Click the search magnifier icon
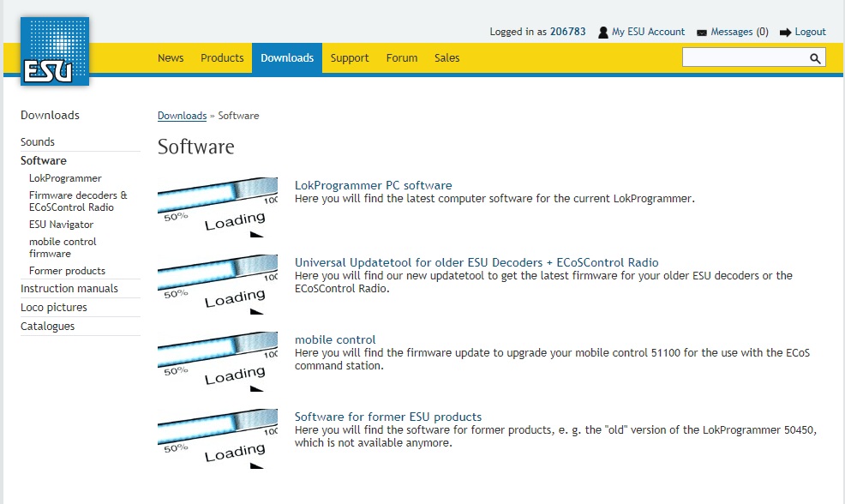 815,58
